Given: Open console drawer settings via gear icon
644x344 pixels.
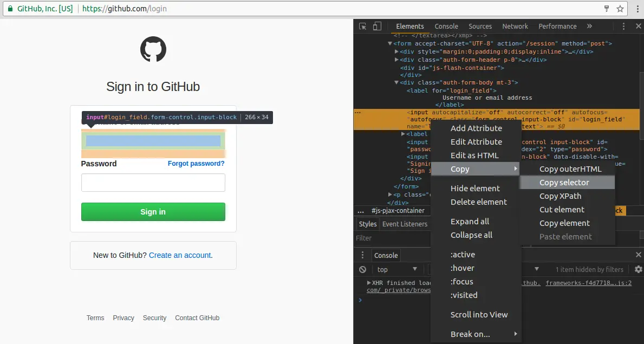Looking at the screenshot, I should [638, 269].
